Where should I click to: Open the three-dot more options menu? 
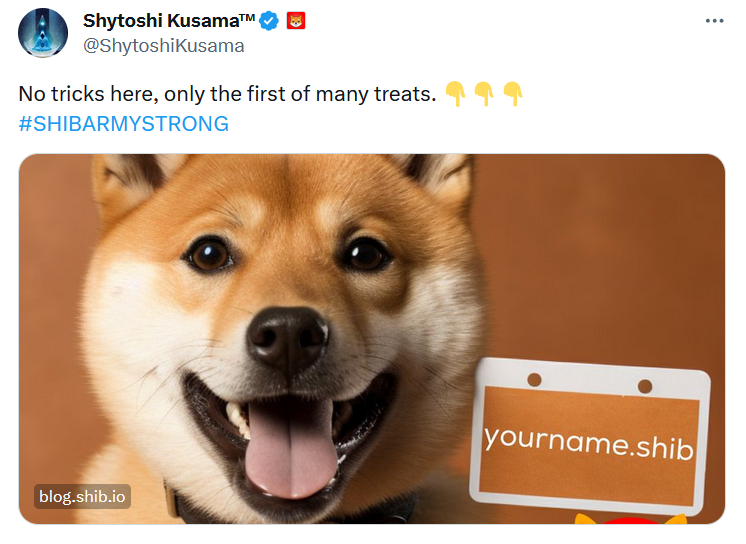pos(714,21)
